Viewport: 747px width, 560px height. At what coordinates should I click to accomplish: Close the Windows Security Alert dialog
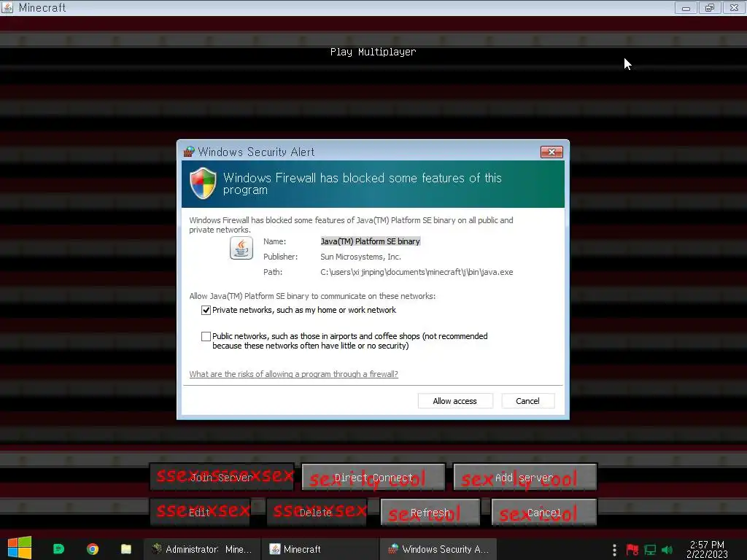tap(551, 152)
